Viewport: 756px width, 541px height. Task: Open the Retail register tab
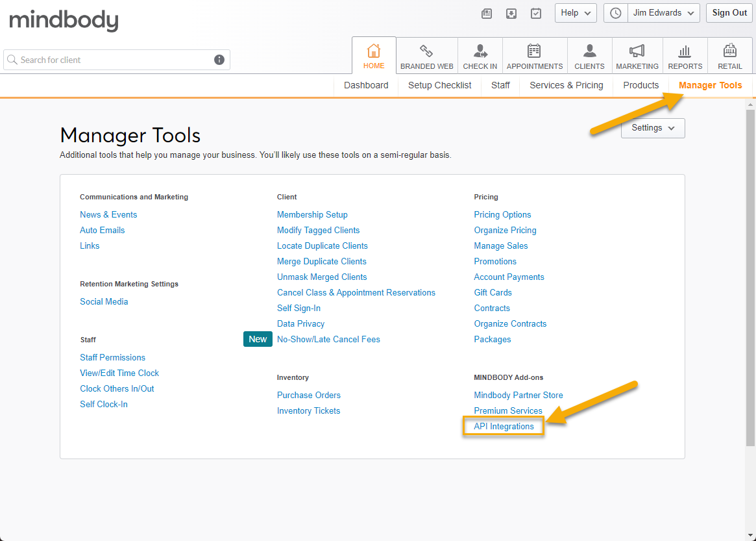[x=729, y=56]
